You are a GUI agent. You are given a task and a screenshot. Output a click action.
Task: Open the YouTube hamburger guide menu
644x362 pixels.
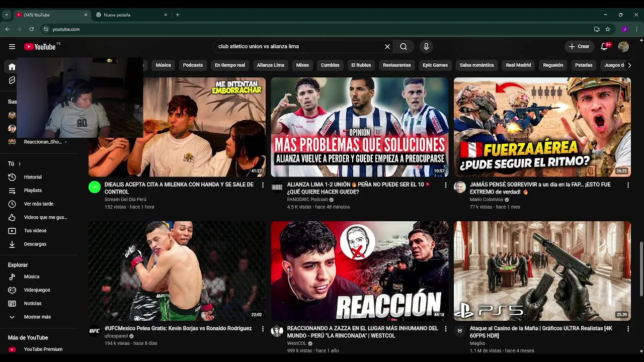tap(12, 47)
